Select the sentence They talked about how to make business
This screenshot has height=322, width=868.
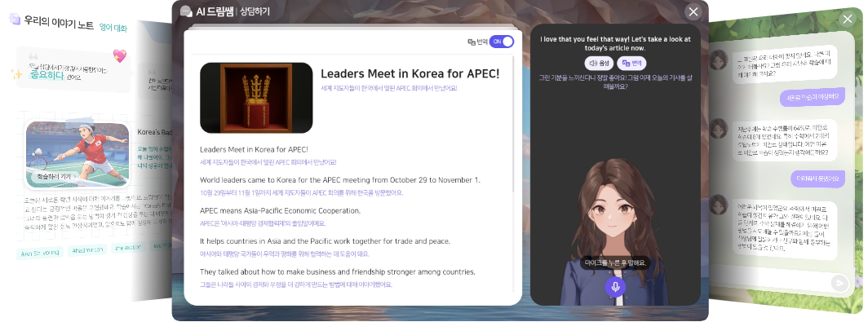point(337,271)
